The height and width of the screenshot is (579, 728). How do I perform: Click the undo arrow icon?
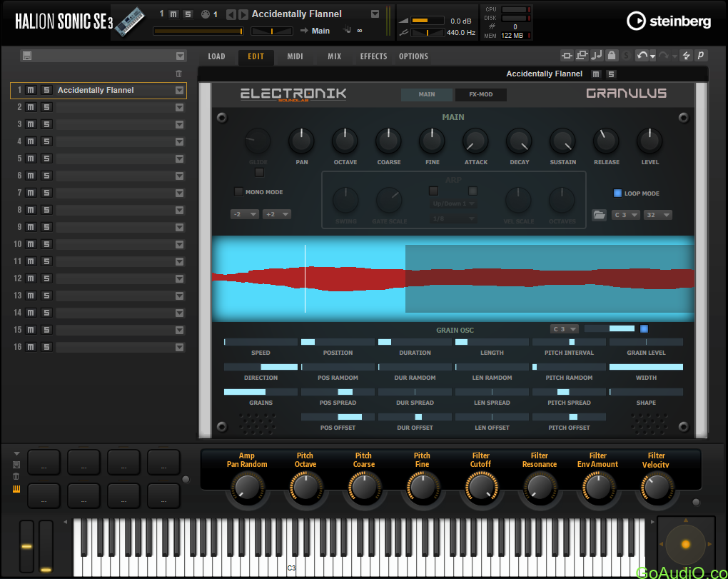[642, 56]
